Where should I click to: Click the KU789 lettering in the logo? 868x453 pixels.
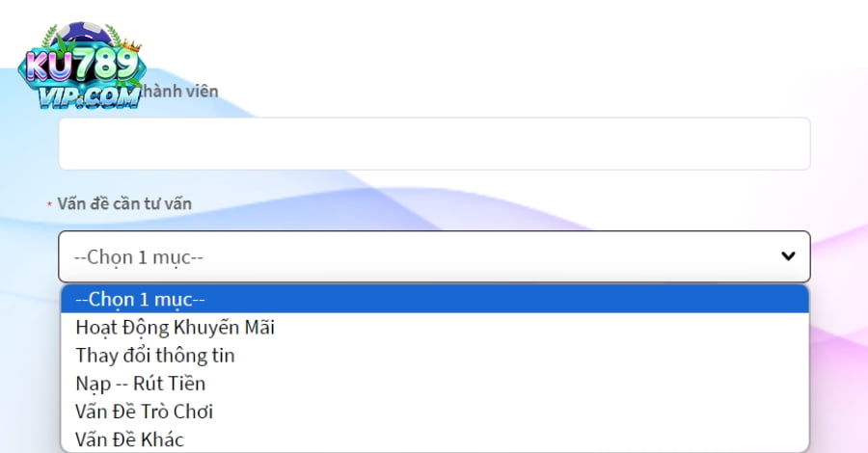point(83,66)
